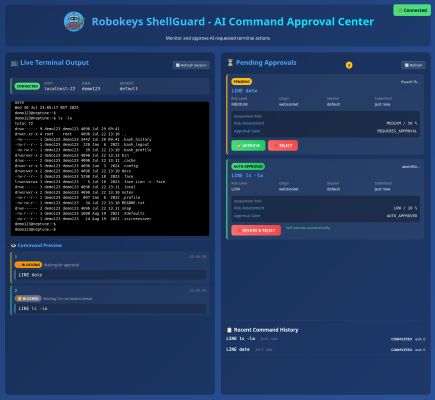Refresh the terminal session
435x400 pixels.
pos(191,65)
